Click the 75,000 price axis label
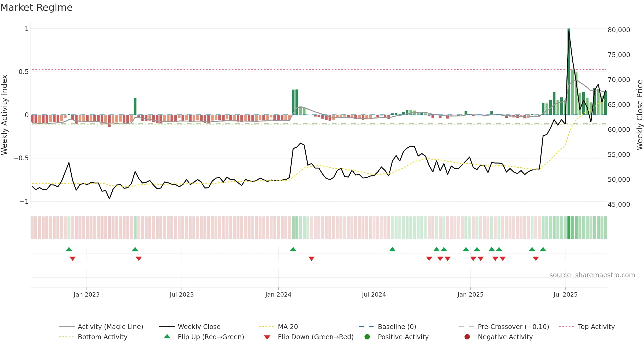 (619, 55)
